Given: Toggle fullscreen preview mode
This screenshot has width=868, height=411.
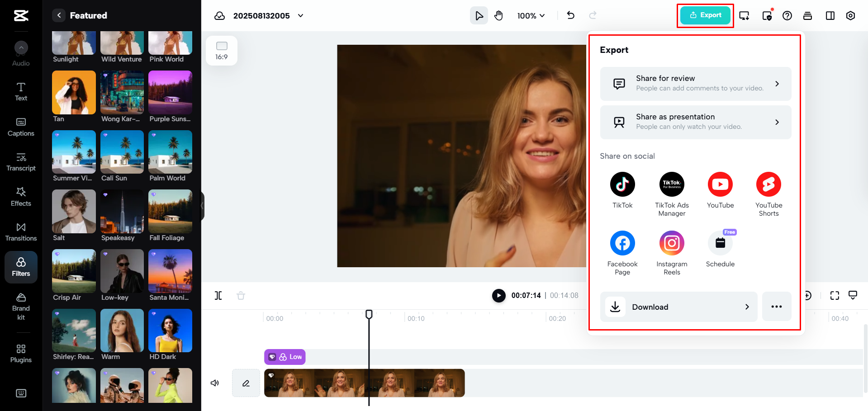Looking at the screenshot, I should tap(835, 295).
